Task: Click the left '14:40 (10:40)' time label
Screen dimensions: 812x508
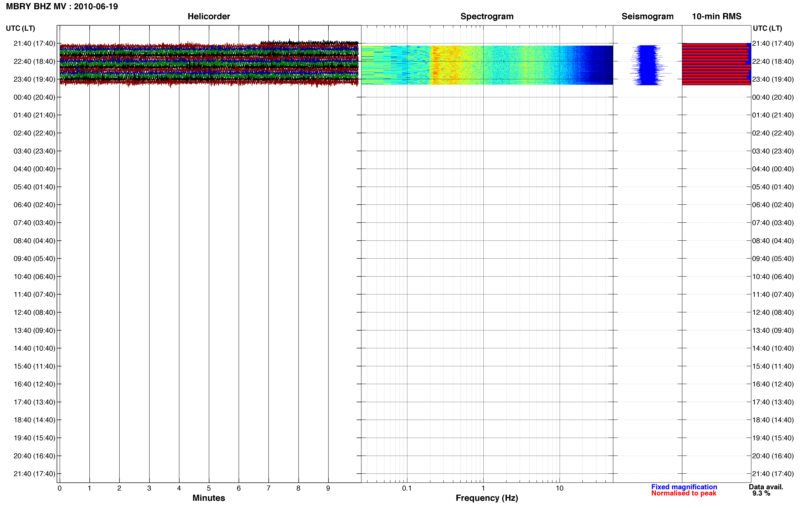Action: (34, 348)
